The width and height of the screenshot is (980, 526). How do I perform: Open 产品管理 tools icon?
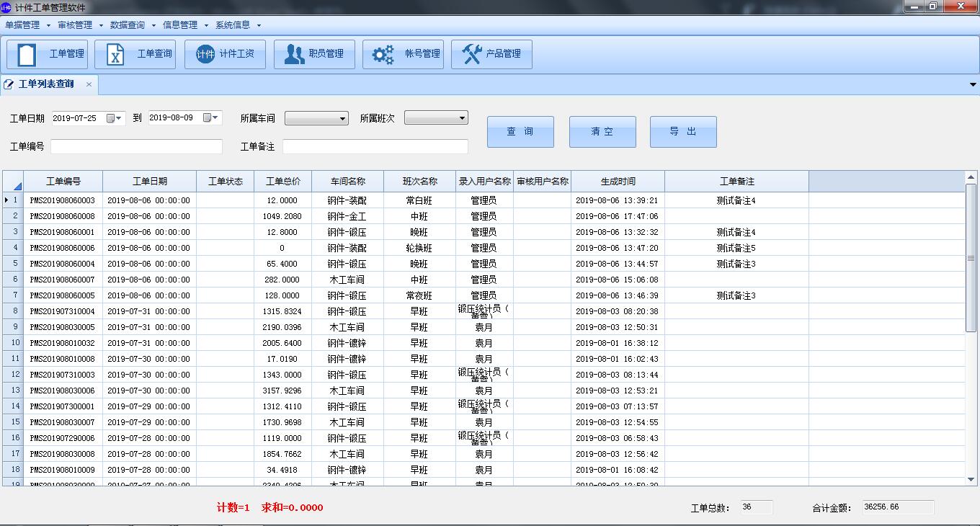point(491,54)
